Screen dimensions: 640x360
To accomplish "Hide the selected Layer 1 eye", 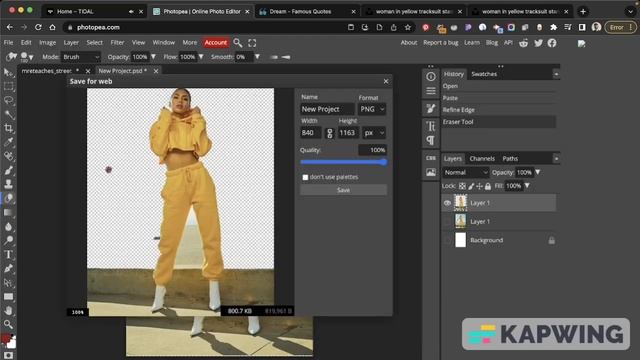I will coord(447,203).
